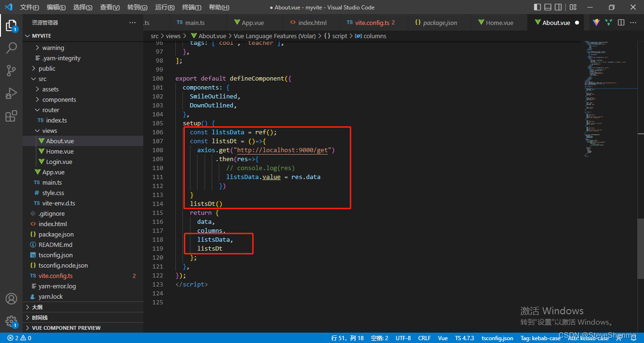The height and width of the screenshot is (343, 644).
Task: Split the editor to the right
Action: click(x=621, y=23)
